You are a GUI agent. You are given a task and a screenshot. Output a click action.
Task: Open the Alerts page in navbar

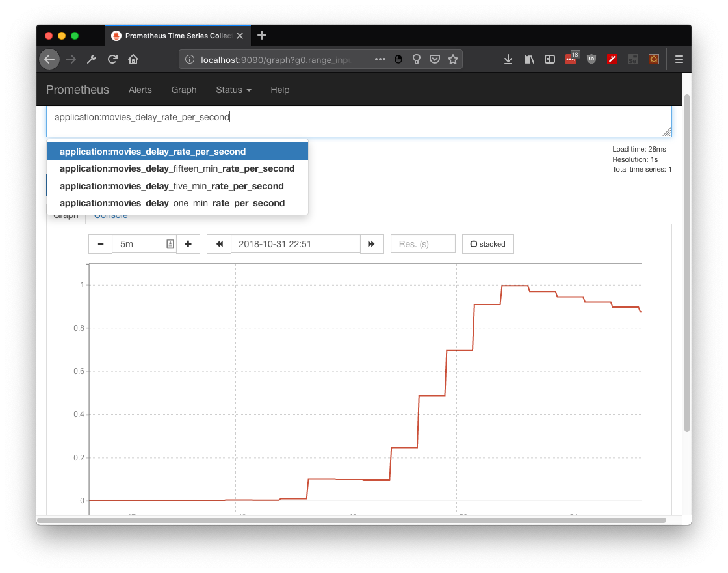[140, 90]
